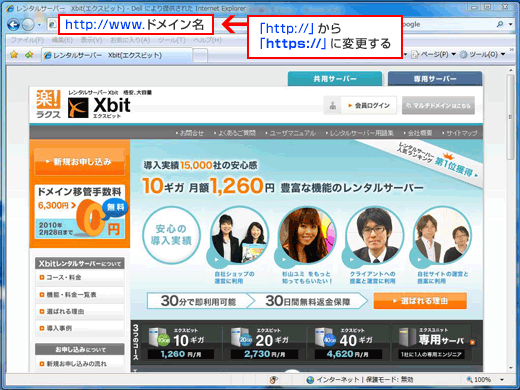Click the マルチドメインはこちら button
This screenshot has width=520, height=390.
[x=438, y=106]
